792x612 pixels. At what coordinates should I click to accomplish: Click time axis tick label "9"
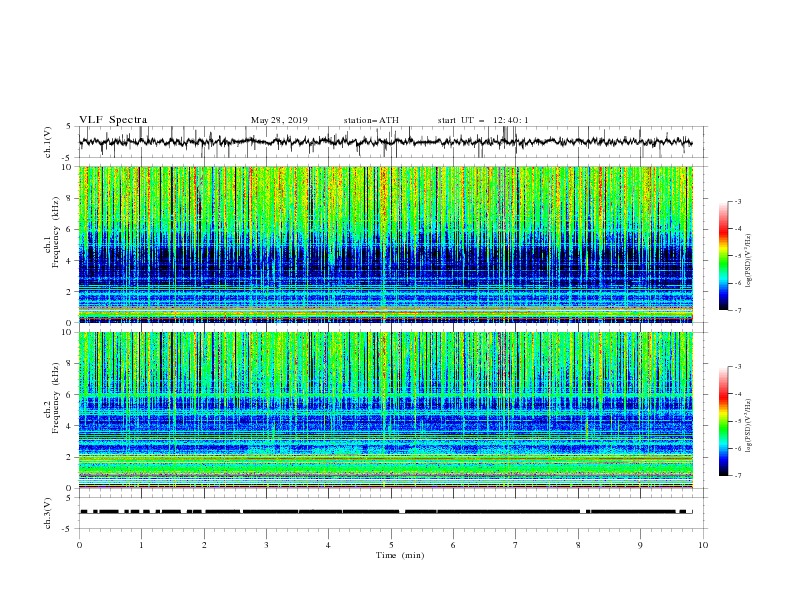(x=640, y=545)
